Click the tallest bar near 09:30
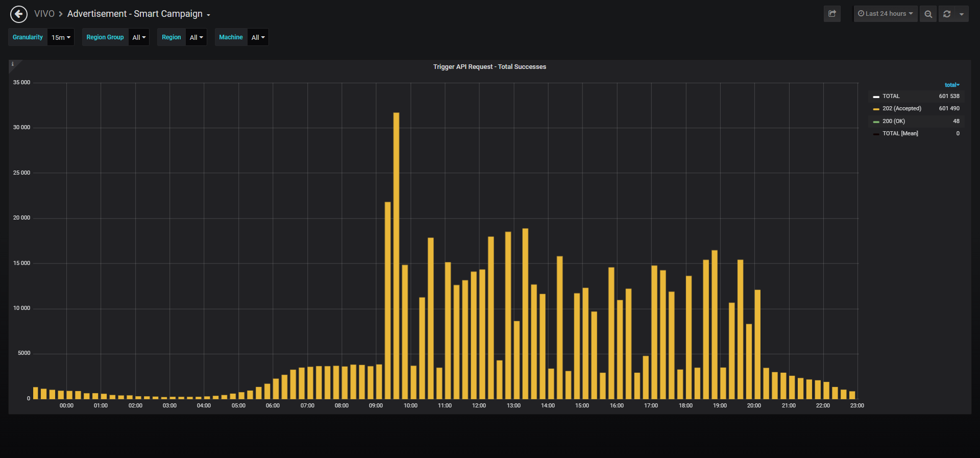 [396, 255]
